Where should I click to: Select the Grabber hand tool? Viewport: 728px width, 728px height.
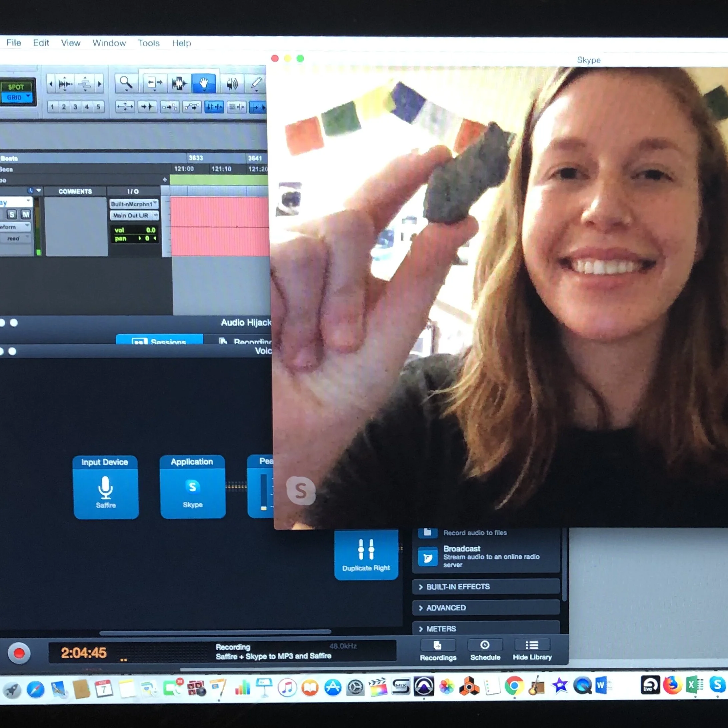click(204, 83)
